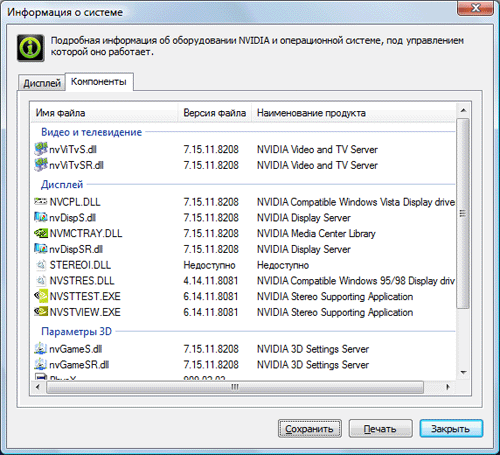Collapse the Дисплей group header in the list
This screenshot has width=500, height=455.
(x=62, y=184)
